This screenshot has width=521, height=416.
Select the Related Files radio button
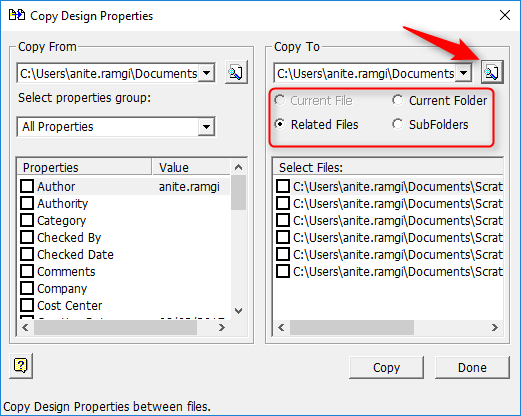(x=280, y=124)
